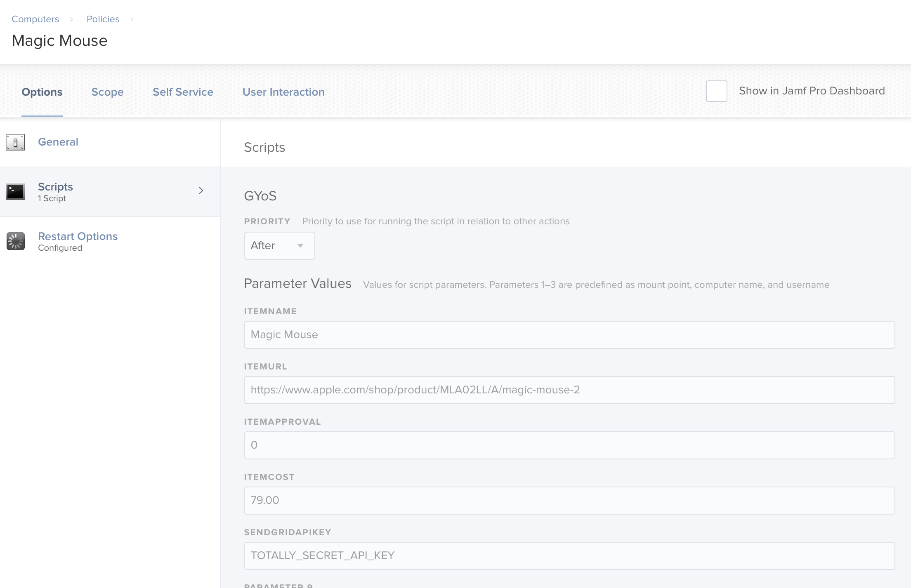Click the ITEMURL input field
The image size is (911, 588).
tap(569, 390)
